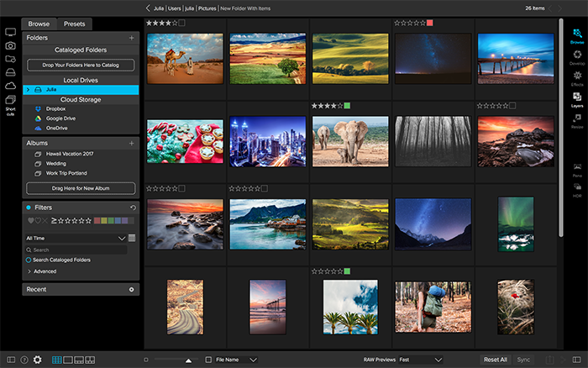Toggle the Filters enable dot
The image size is (588, 368).
click(29, 207)
